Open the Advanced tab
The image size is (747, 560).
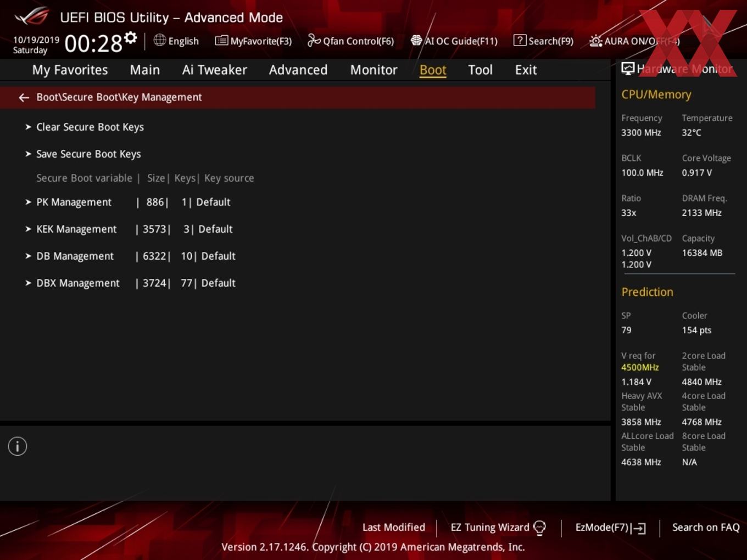coord(298,70)
